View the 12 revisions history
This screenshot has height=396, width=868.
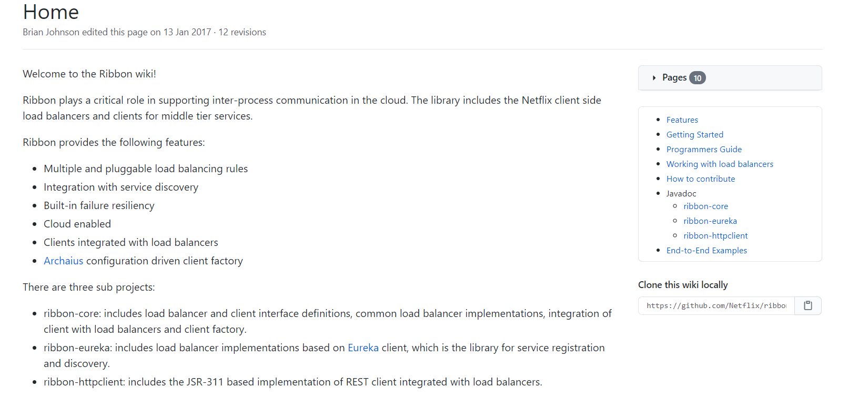tap(242, 32)
